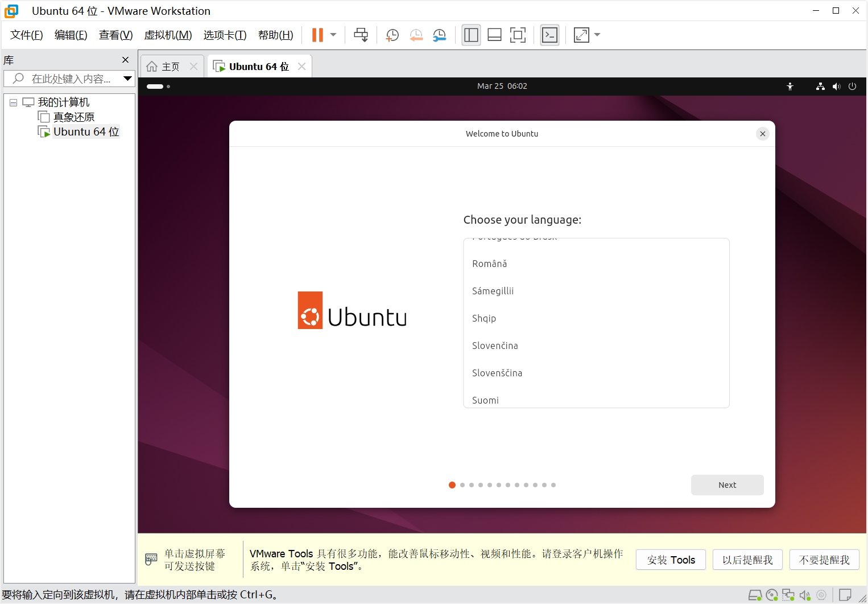Click the hard disk status icon

[755, 595]
